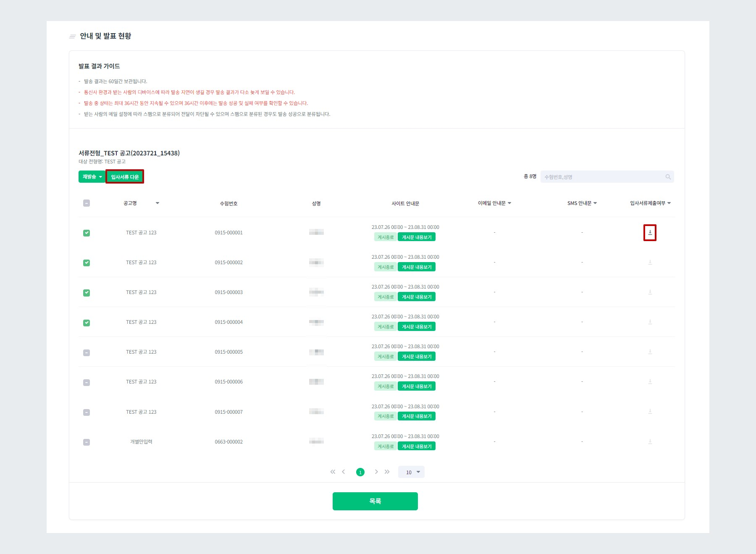Click the 사이트 안내문 column header
Screen dimensions: 756x554
click(x=405, y=204)
